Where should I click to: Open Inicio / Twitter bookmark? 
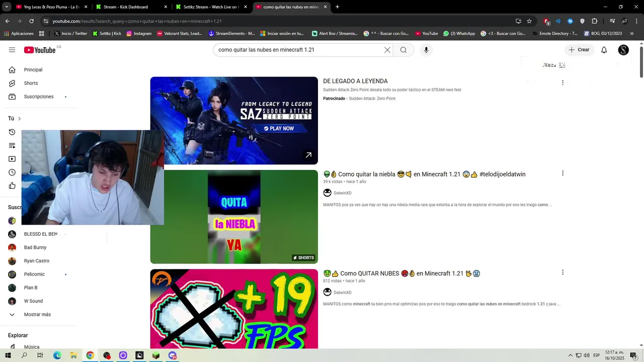click(x=70, y=33)
